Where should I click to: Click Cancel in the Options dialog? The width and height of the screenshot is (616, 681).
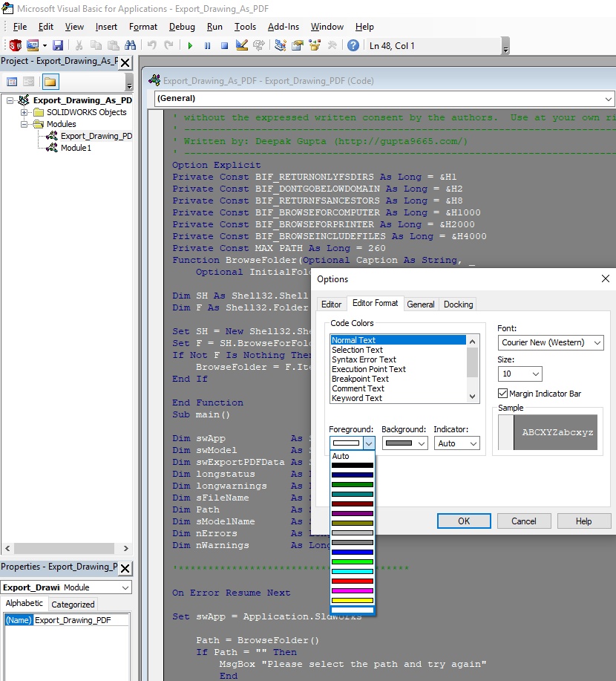[x=524, y=521]
